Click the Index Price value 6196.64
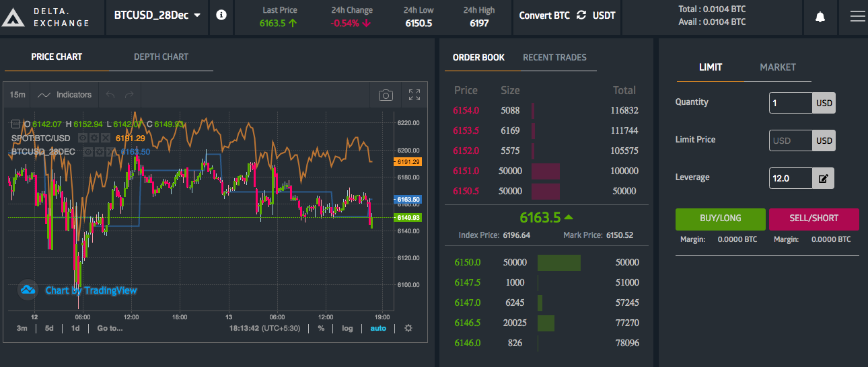The height and width of the screenshot is (367, 868). tap(516, 235)
